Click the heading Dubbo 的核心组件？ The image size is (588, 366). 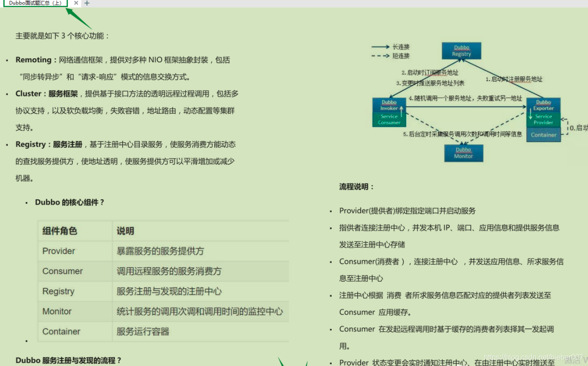(x=70, y=202)
